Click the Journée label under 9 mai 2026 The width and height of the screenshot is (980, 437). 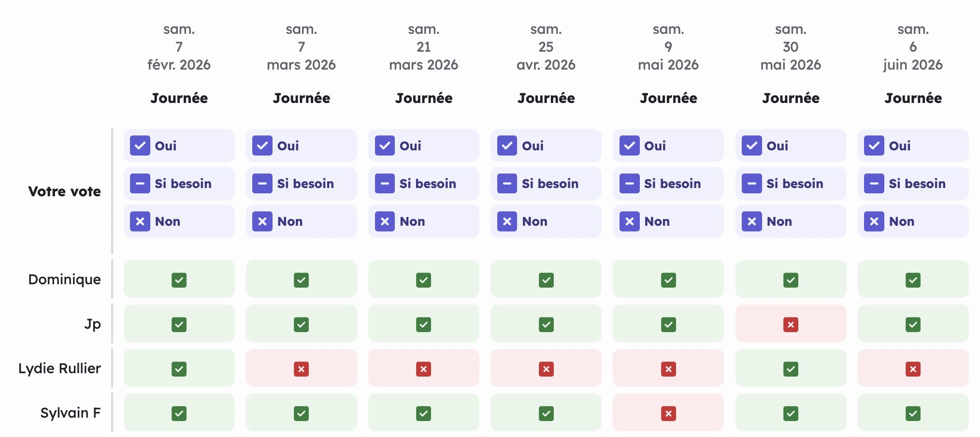coord(668,98)
